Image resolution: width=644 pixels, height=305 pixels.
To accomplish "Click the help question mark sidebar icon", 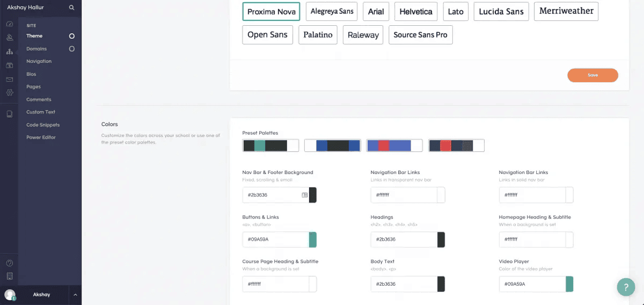I will [9, 263].
